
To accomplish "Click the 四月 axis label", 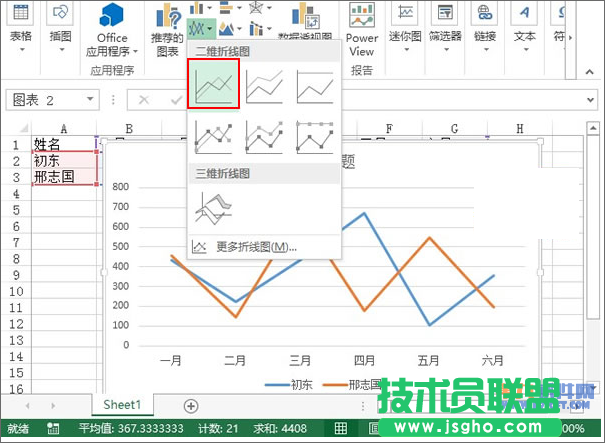I will coord(365,360).
